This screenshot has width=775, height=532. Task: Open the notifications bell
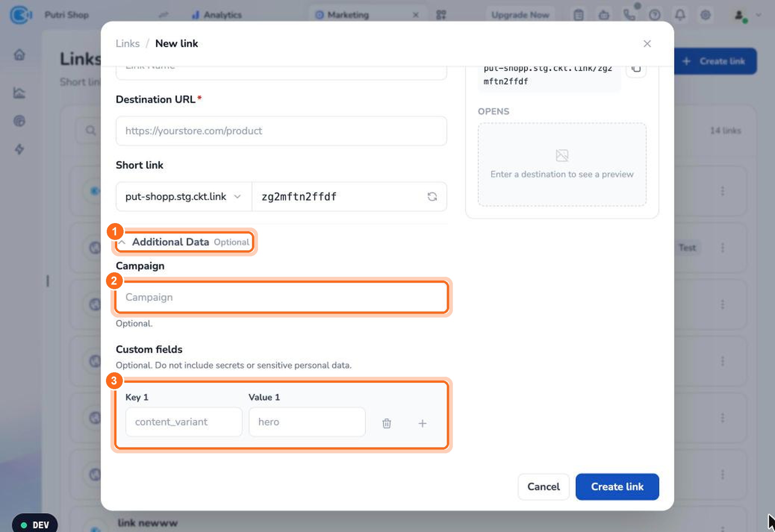pyautogui.click(x=680, y=15)
